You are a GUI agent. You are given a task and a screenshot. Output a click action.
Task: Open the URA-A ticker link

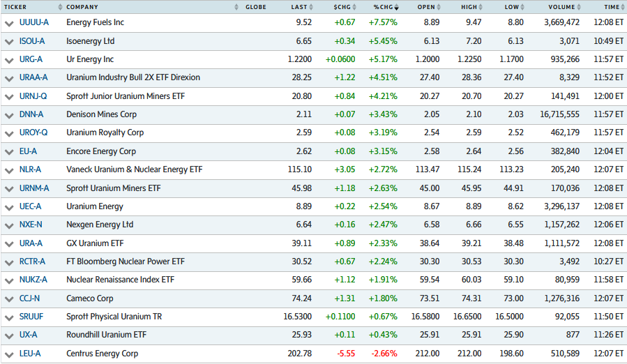(31, 243)
